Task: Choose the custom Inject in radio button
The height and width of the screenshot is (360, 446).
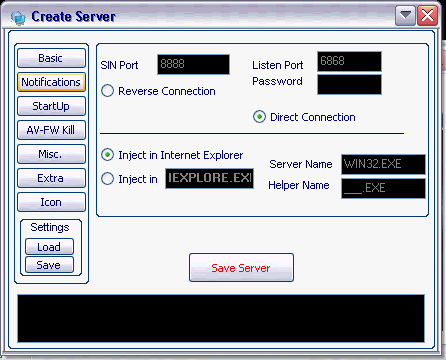Action: 107,179
